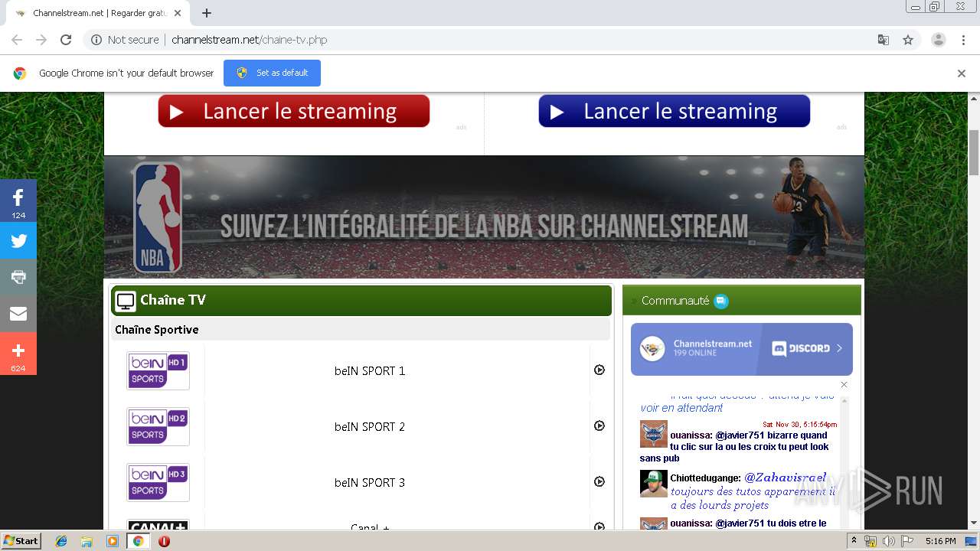Share the page via the Facebook icon

[x=18, y=201]
